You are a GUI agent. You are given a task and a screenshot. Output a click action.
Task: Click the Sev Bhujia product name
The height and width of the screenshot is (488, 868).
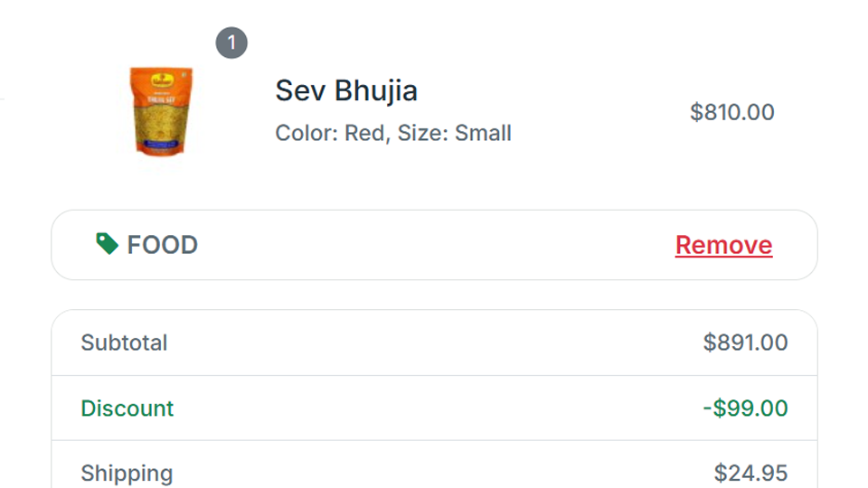pos(346,91)
